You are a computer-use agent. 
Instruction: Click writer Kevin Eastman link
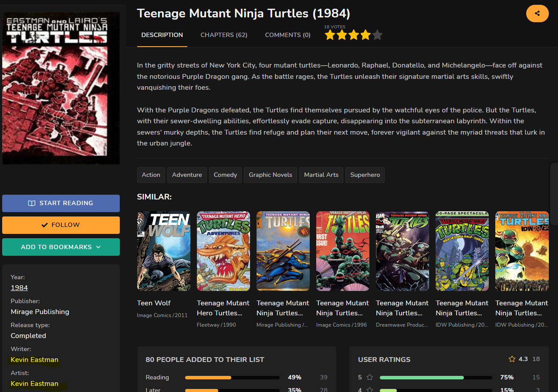(x=34, y=360)
